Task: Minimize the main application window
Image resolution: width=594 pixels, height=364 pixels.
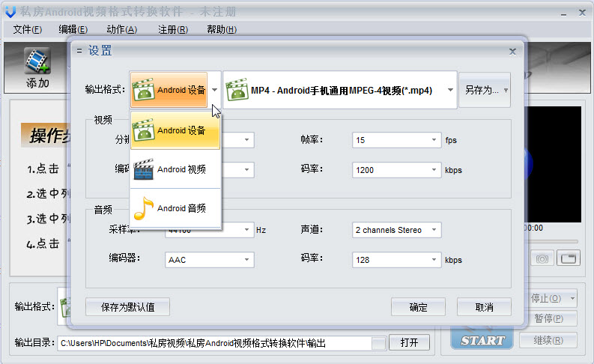Action: coord(564,13)
